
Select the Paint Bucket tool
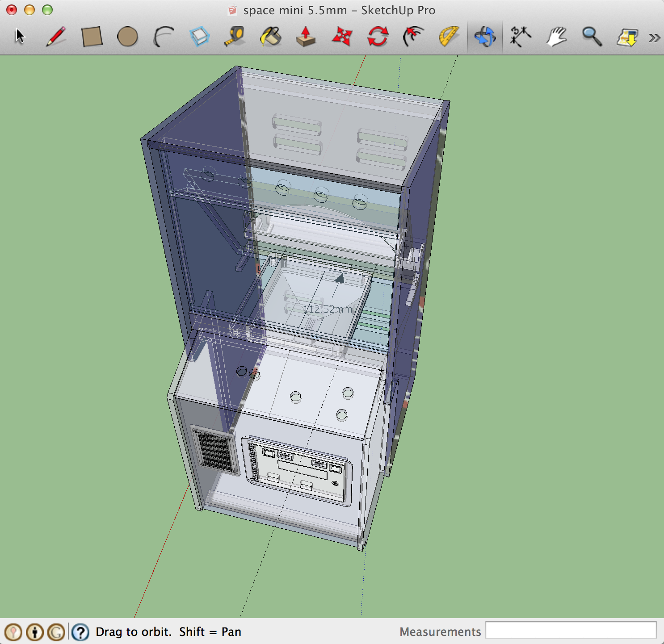tap(270, 37)
